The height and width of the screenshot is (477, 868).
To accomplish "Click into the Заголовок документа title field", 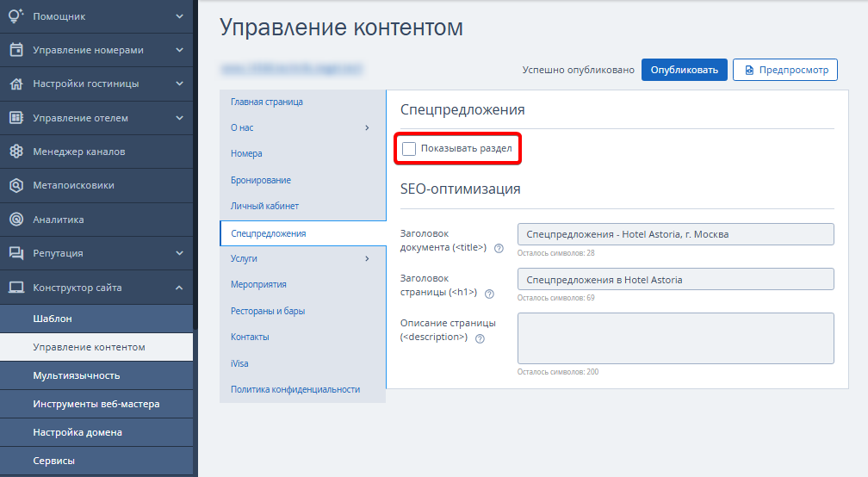I will 675,234.
